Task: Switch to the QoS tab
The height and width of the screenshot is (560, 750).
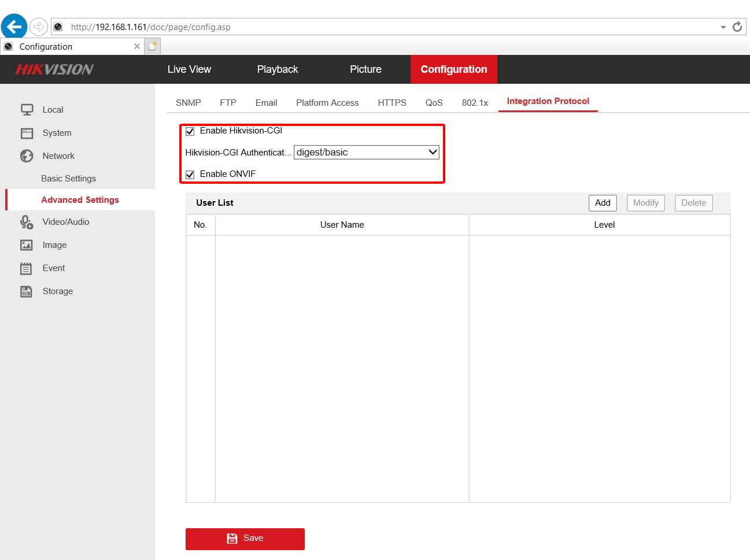Action: point(434,103)
